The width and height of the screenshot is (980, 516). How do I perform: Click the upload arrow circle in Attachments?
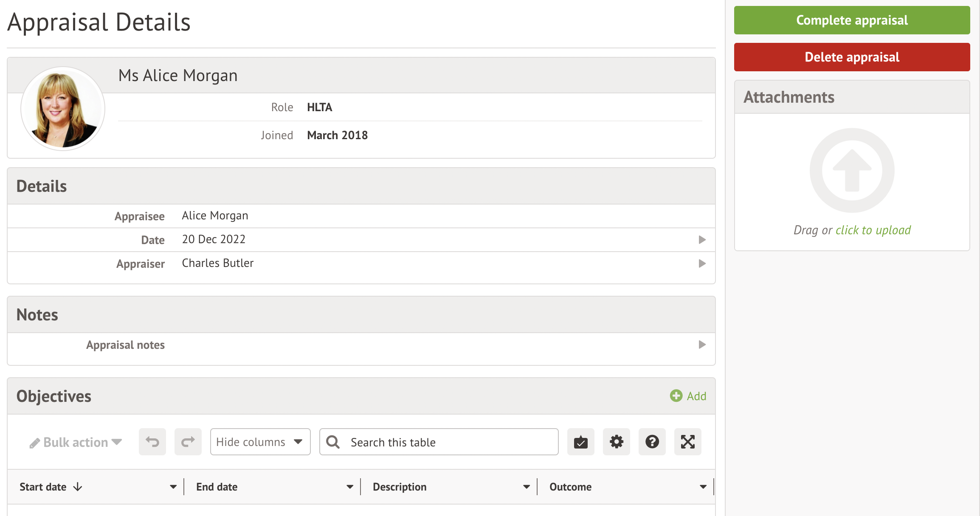[x=852, y=170]
